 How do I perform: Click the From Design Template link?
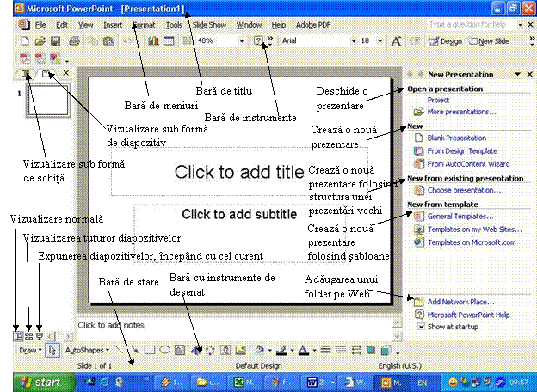(x=460, y=150)
